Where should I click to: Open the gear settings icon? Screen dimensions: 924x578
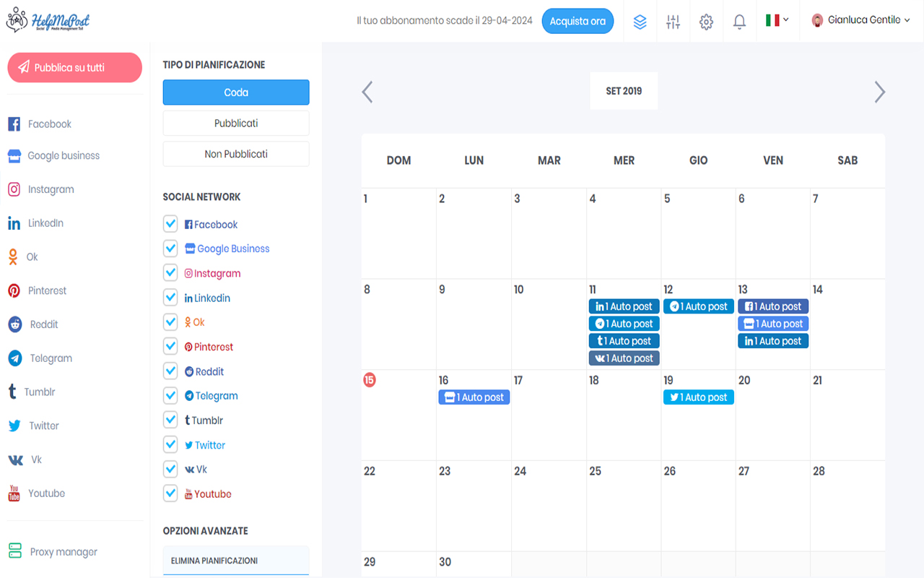point(706,22)
